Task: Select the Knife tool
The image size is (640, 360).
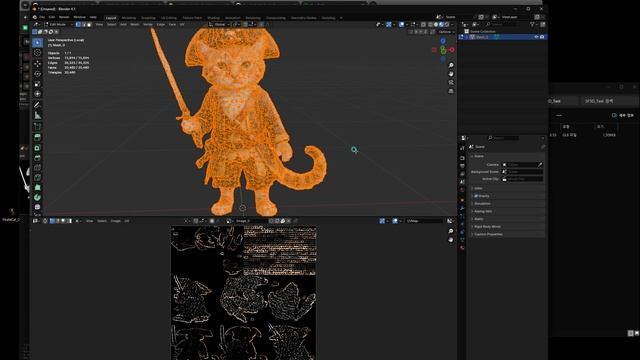Action: [x=38, y=178]
